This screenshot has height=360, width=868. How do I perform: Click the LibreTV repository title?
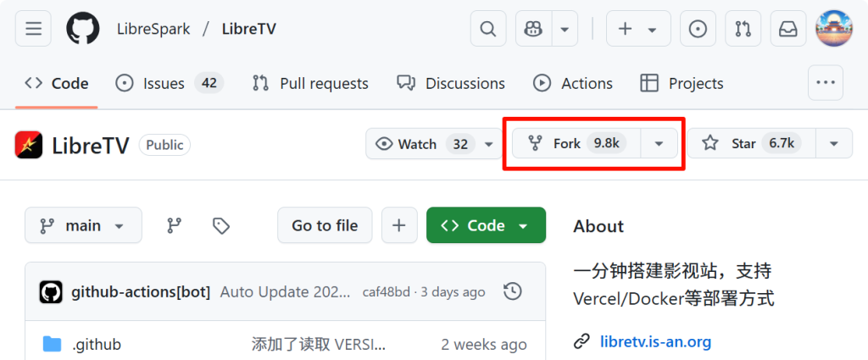[90, 145]
